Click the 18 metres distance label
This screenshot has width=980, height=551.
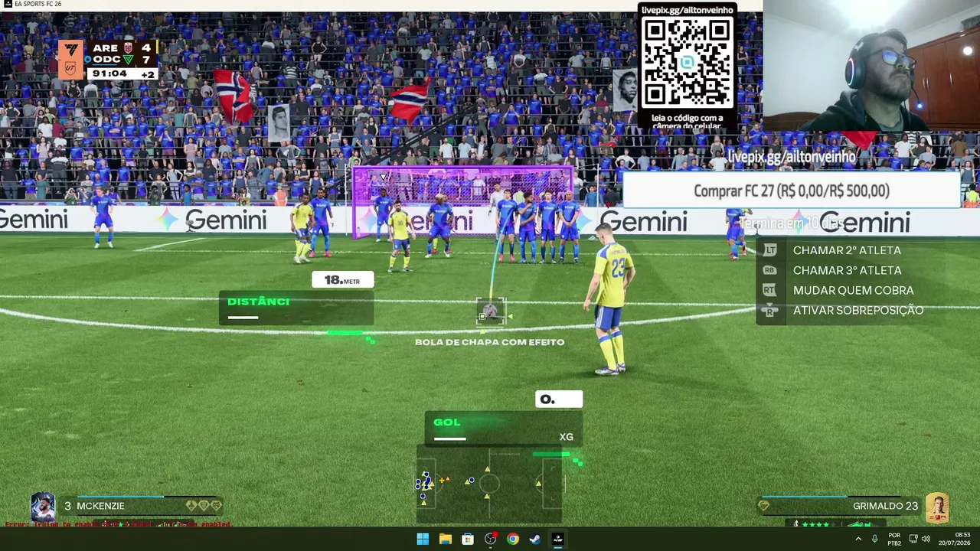342,280
